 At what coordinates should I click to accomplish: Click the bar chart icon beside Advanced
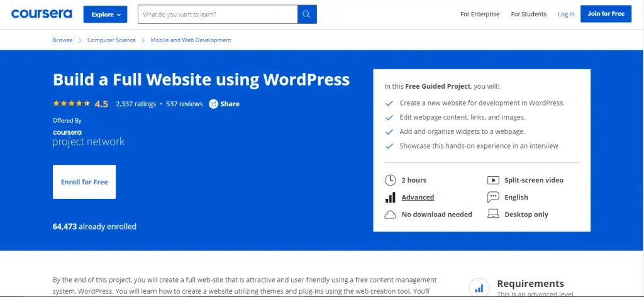390,198
